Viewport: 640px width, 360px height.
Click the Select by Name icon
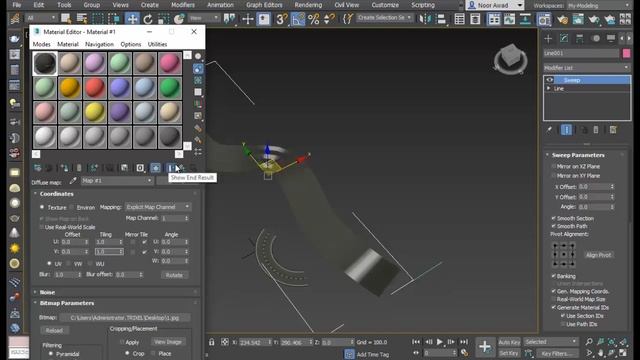click(82, 19)
